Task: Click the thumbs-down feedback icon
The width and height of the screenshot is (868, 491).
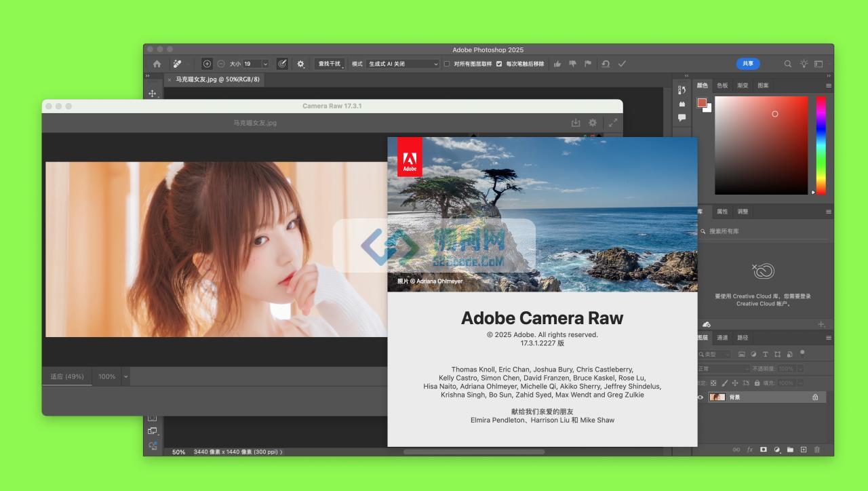Action: [572, 64]
